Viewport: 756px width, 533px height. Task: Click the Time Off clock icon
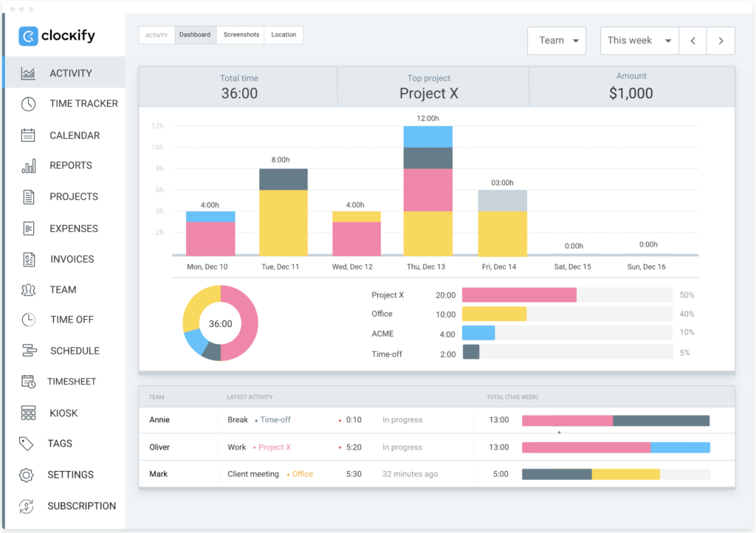(28, 320)
